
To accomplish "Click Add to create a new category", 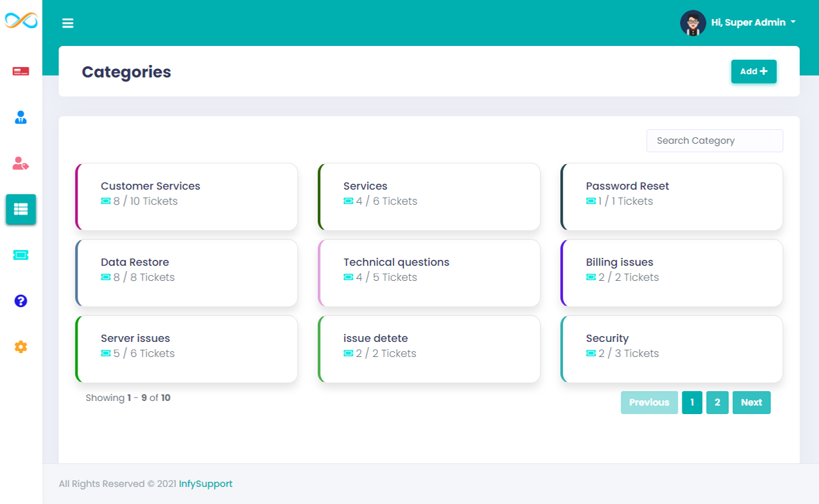I will click(753, 71).
